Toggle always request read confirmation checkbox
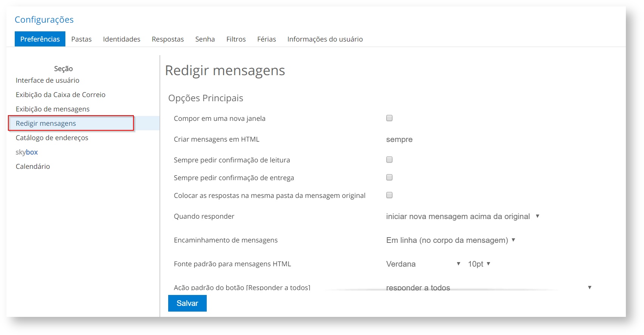Image resolution: width=644 pixels, height=335 pixels. click(389, 160)
